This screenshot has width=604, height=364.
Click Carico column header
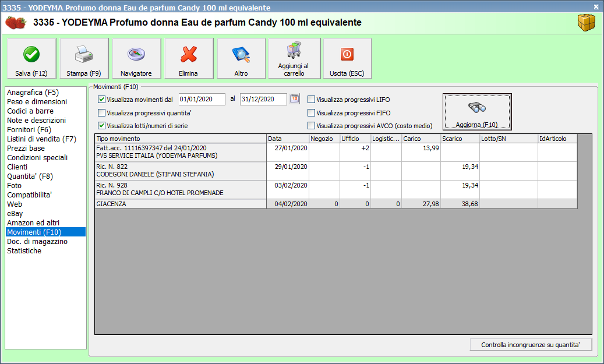[x=421, y=139]
